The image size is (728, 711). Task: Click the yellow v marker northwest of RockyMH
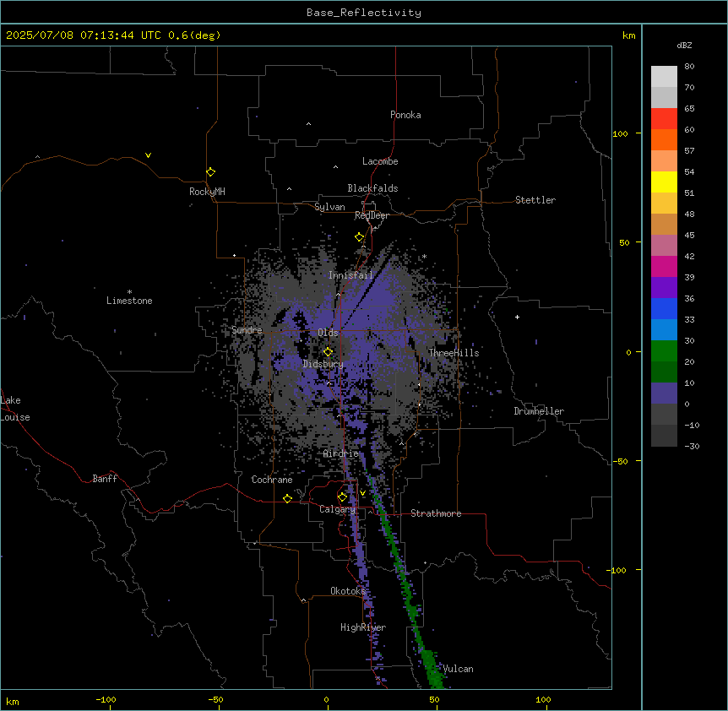[x=148, y=155]
